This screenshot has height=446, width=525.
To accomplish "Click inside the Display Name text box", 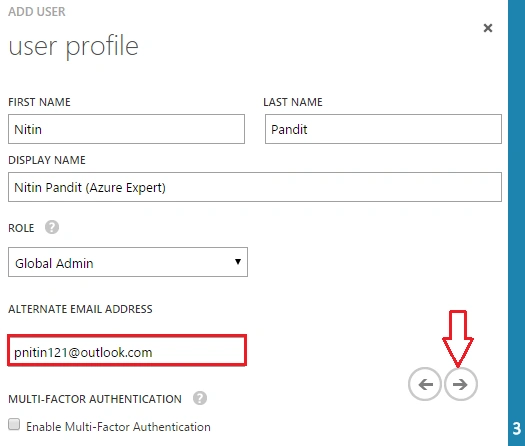I will (x=255, y=187).
